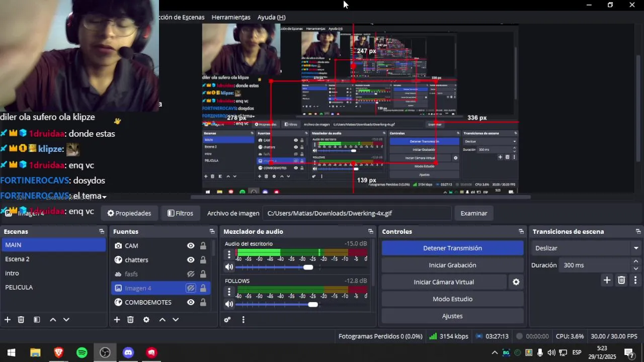Open Brave browser from taskbar
The height and width of the screenshot is (362, 644).
click(58, 352)
